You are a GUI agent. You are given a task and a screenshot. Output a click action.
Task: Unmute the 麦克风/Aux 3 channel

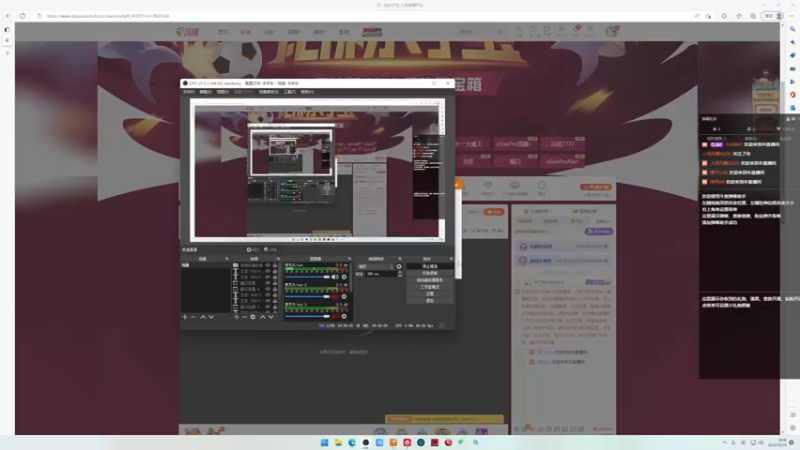pos(335,316)
